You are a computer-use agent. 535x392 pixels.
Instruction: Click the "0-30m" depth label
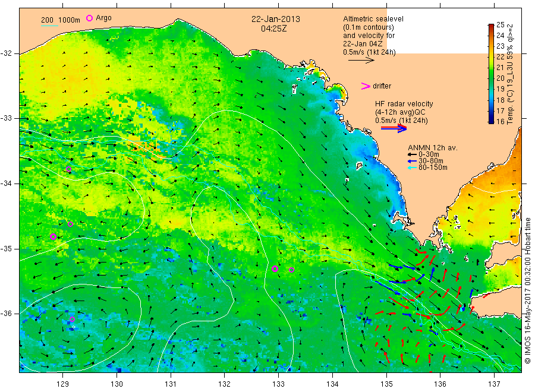(x=429, y=154)
